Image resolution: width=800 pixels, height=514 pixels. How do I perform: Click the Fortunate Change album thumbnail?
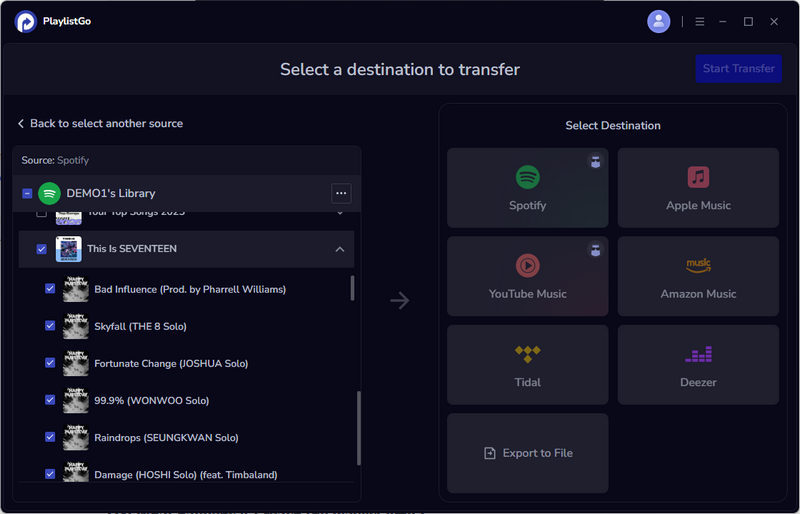click(76, 363)
